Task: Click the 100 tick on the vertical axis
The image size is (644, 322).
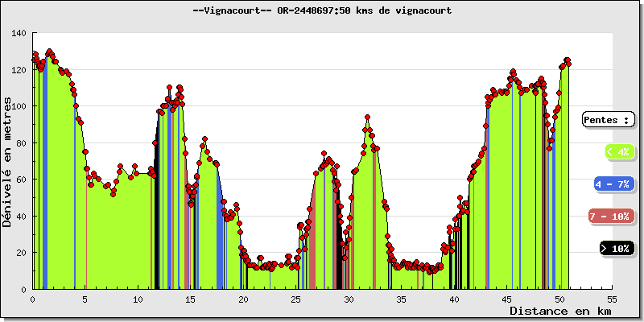Action: (x=19, y=106)
